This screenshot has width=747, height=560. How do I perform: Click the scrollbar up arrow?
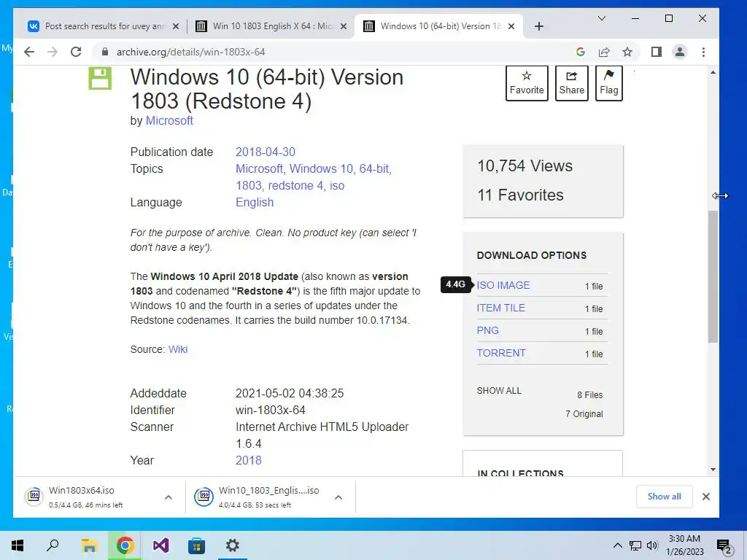pyautogui.click(x=713, y=72)
